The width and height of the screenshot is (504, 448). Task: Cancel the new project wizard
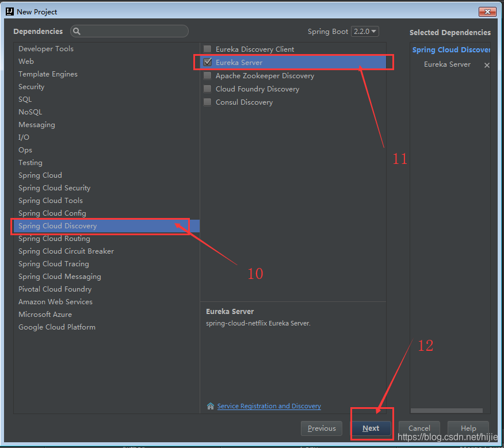pos(419,428)
